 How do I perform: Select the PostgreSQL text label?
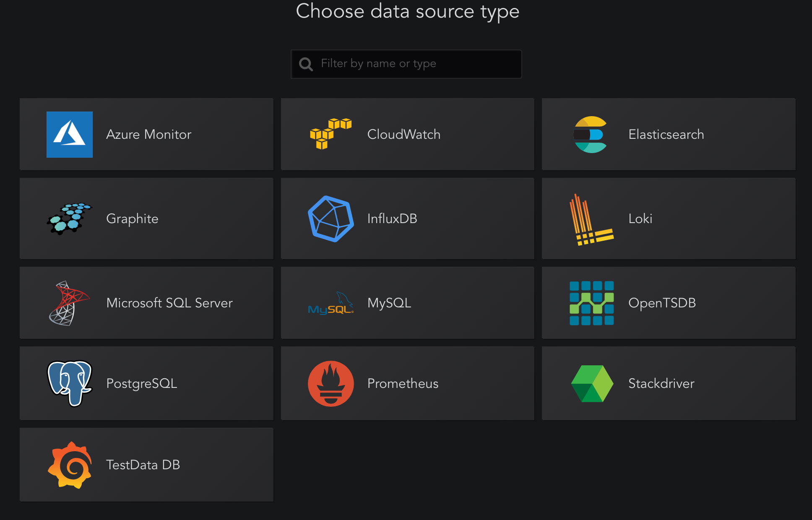142,384
